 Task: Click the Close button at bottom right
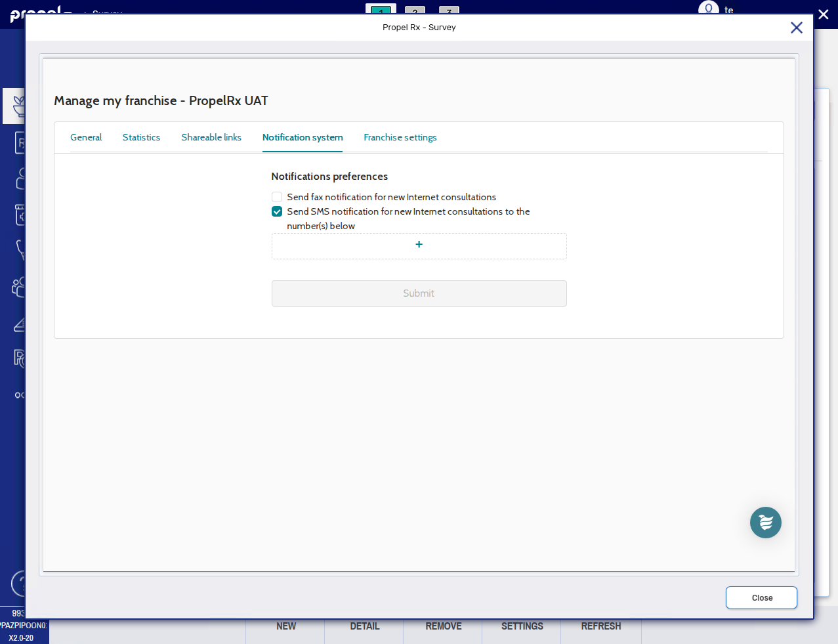pyautogui.click(x=761, y=597)
